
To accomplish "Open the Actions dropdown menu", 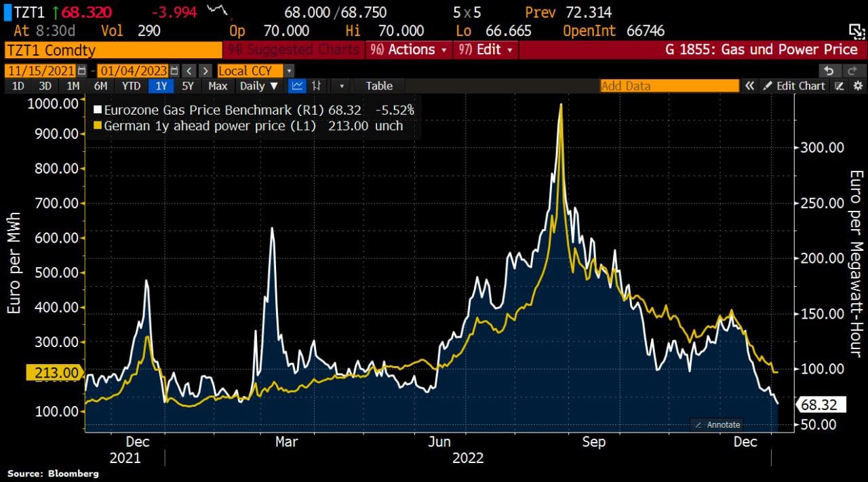I will [408, 49].
